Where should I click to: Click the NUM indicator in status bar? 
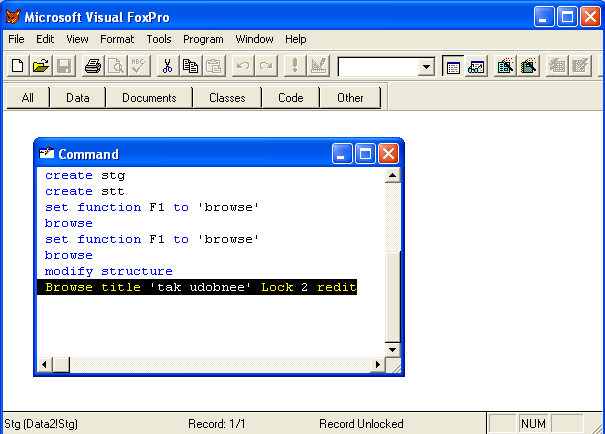pos(533,424)
